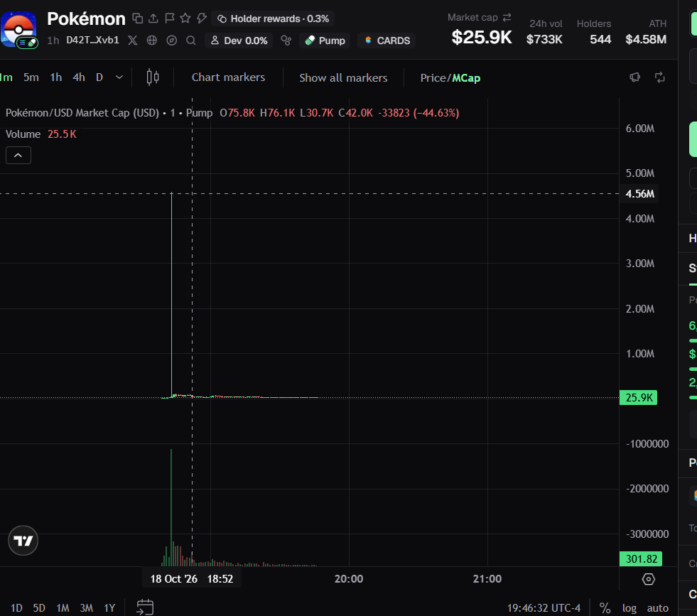Toggle percent scale mode
697x616 pixels.
pyautogui.click(x=605, y=608)
